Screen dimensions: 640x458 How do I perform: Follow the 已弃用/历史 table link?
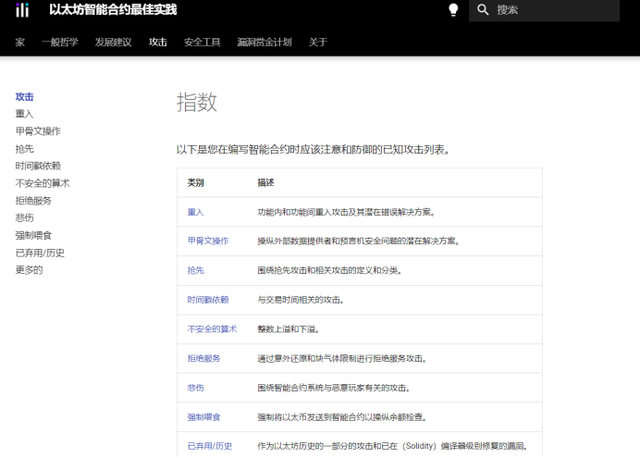[210, 446]
